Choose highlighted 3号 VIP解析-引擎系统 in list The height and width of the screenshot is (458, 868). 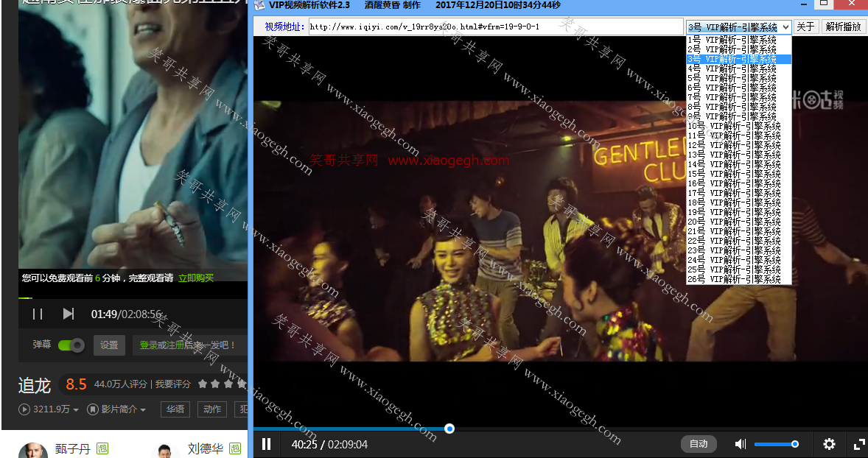(x=739, y=59)
